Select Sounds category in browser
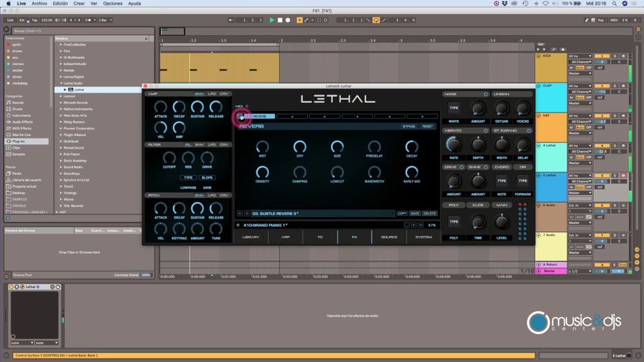644x362 pixels. (17, 103)
